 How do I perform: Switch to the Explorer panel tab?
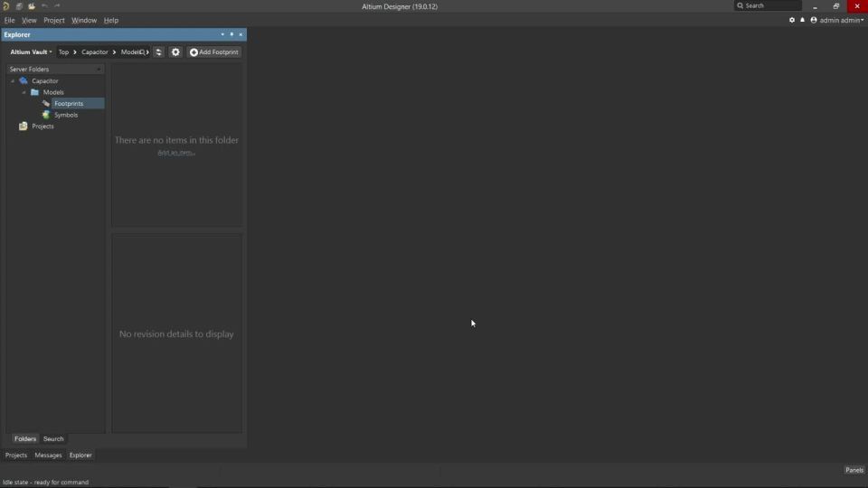[80, 455]
